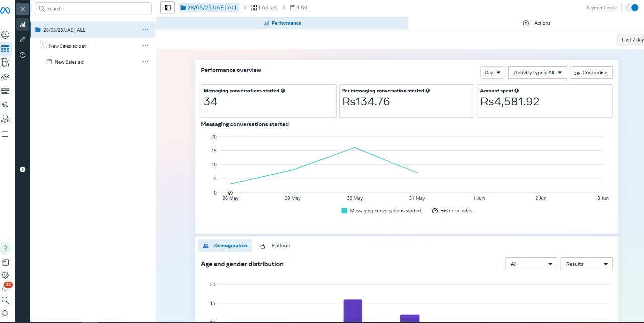This screenshot has height=323, width=644.
Task: Click 28/05/25.UAE | ALL breadcrumb
Action: click(209, 8)
